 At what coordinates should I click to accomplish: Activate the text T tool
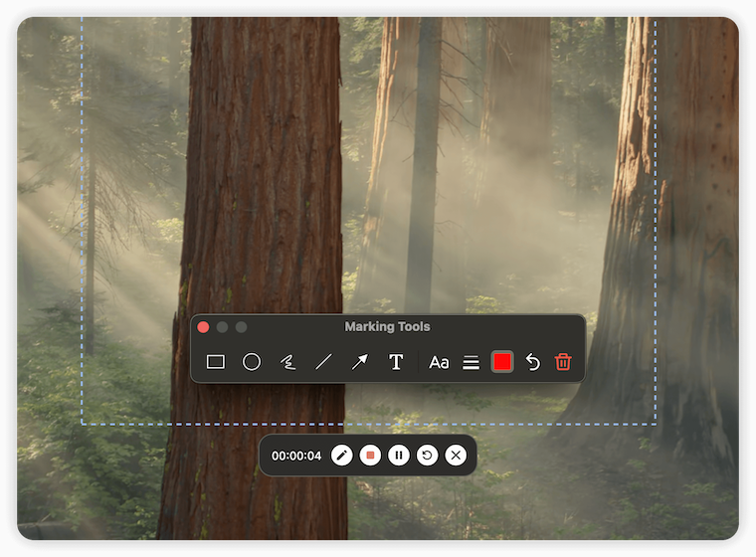(396, 362)
